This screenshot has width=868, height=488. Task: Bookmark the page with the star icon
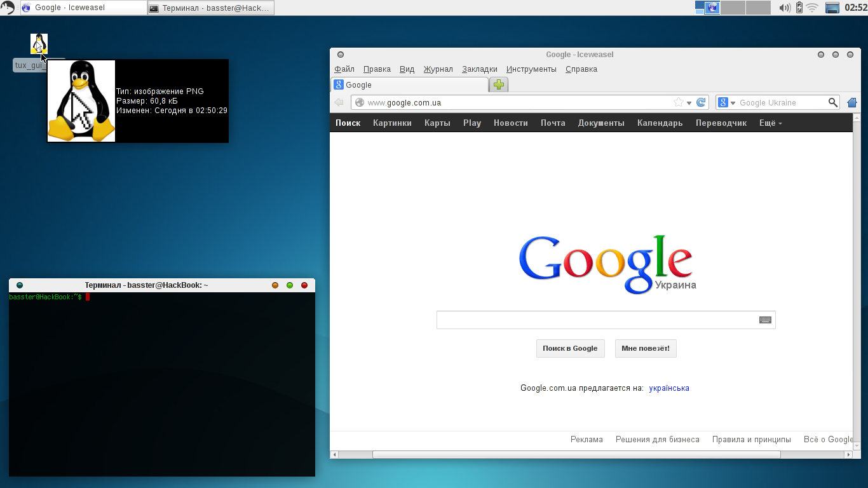coord(678,102)
